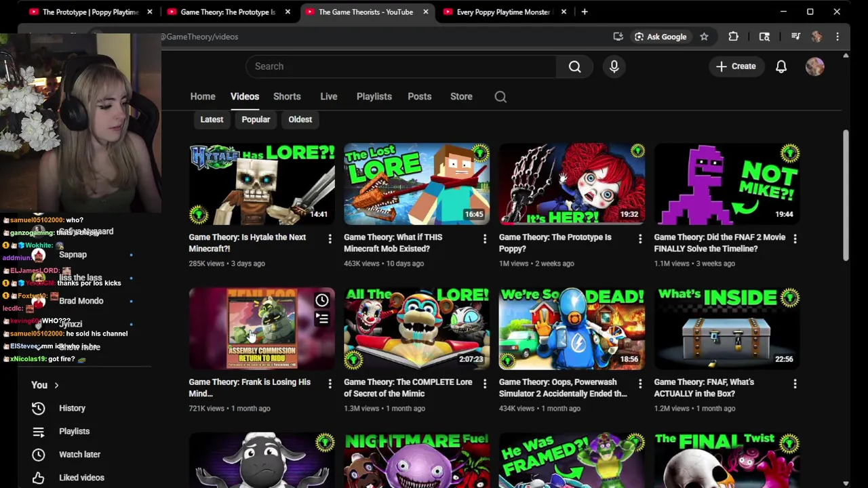Click the browser address bar URL
The image size is (868, 488).
[x=199, y=37]
